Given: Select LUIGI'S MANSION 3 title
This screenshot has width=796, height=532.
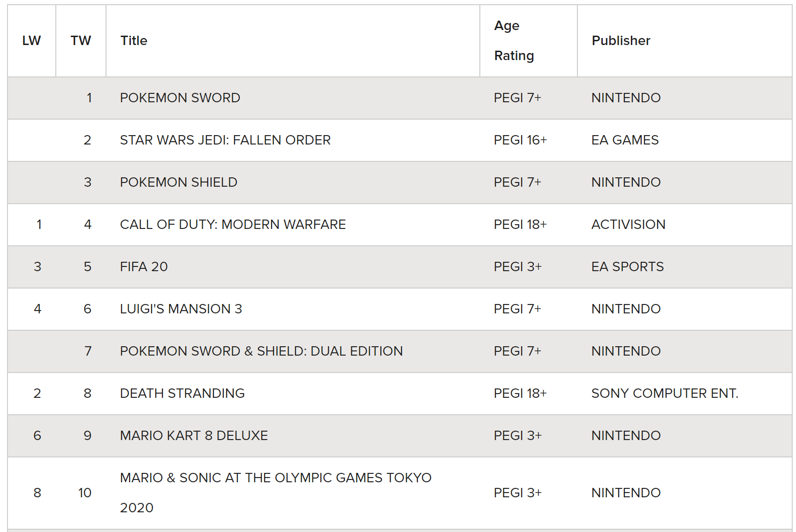Looking at the screenshot, I should tap(181, 309).
